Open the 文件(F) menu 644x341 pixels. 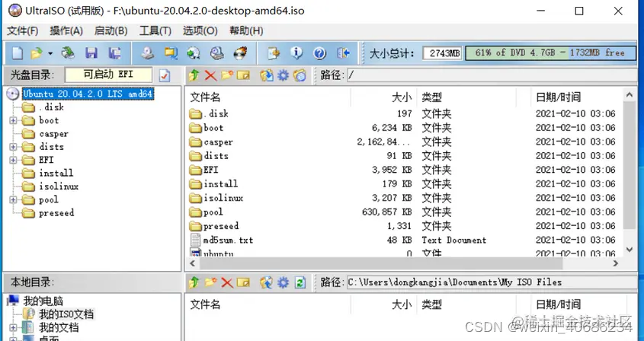pos(23,30)
